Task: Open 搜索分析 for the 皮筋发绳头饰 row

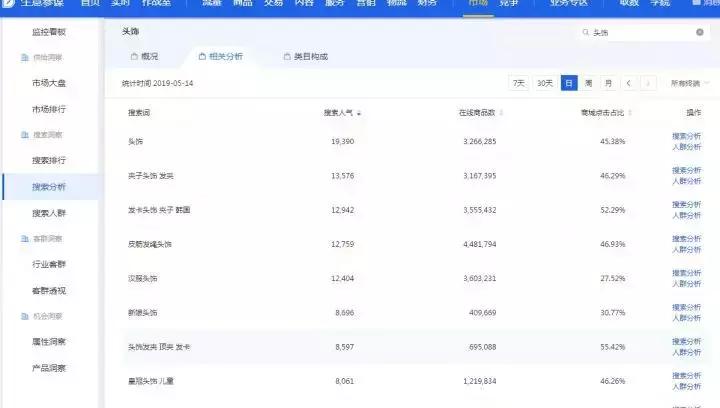Action: 686,239
